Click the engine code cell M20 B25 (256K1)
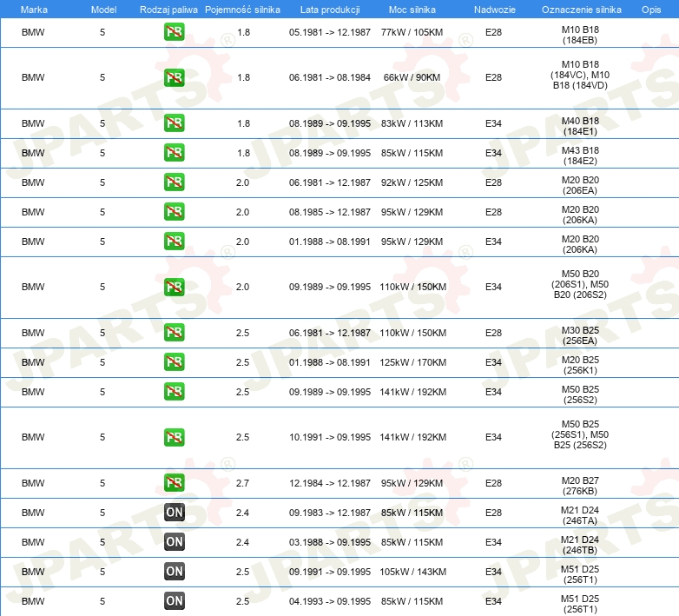Image resolution: width=679 pixels, height=616 pixels. click(x=580, y=362)
